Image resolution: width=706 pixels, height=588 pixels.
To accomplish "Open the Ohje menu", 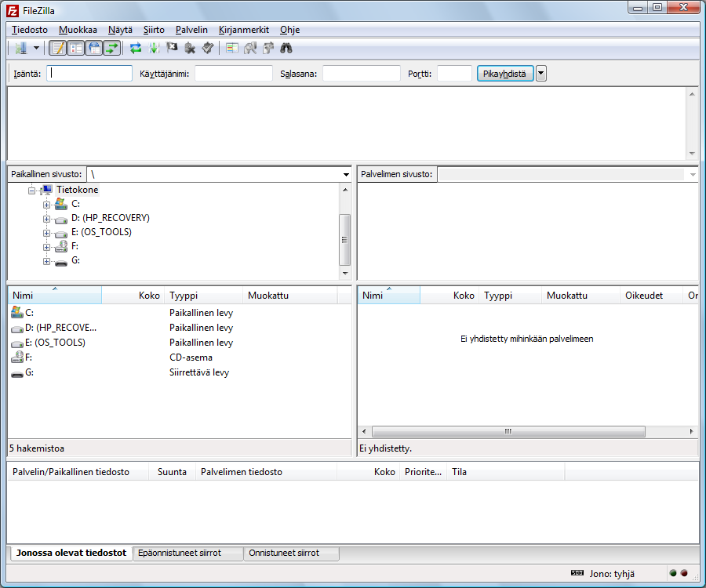I will [290, 30].
